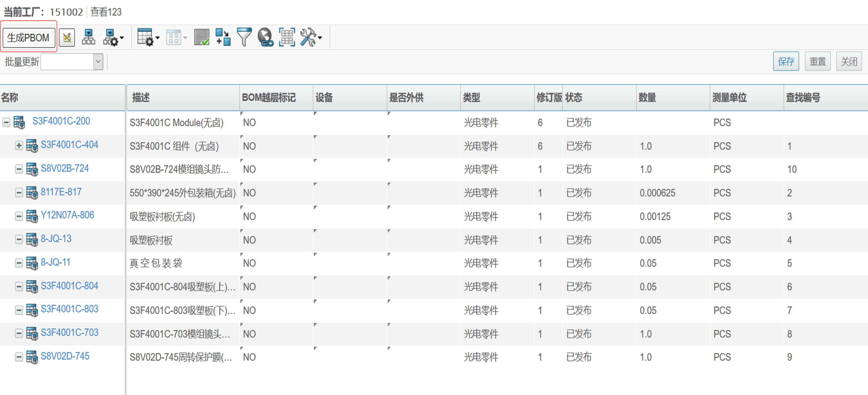This screenshot has width=868, height=395.
Task: Click the edit pencil toggle icon
Action: [x=67, y=37]
